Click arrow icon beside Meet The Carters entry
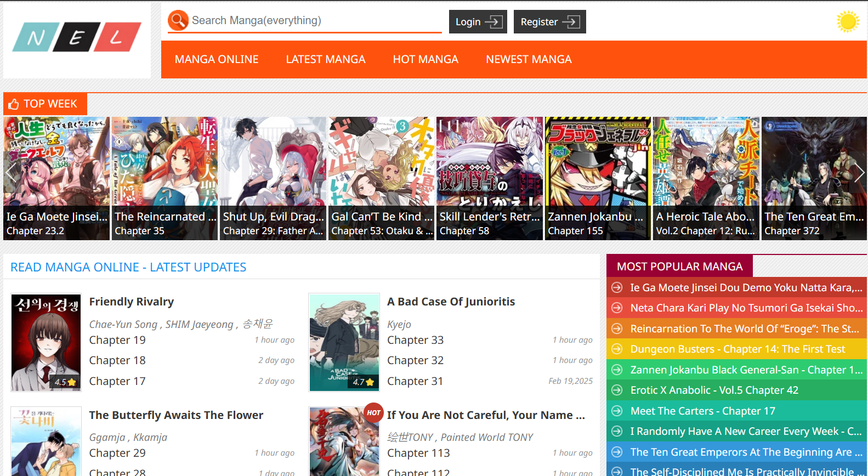This screenshot has width=868, height=476. point(617,411)
